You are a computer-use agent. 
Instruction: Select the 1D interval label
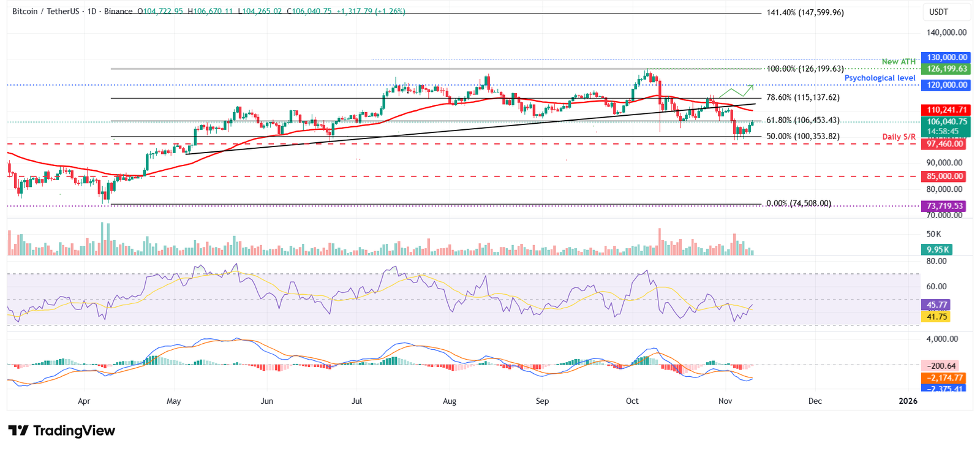pos(92,11)
